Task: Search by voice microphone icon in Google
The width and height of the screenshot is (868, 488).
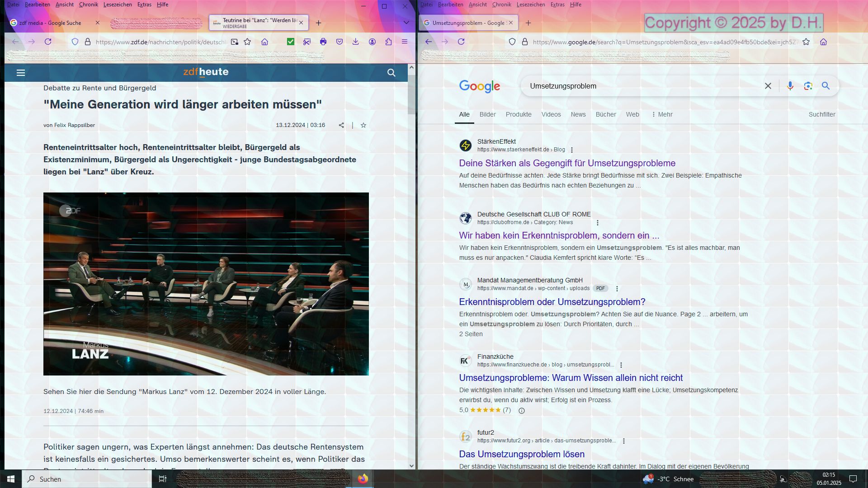Action: [x=790, y=86]
